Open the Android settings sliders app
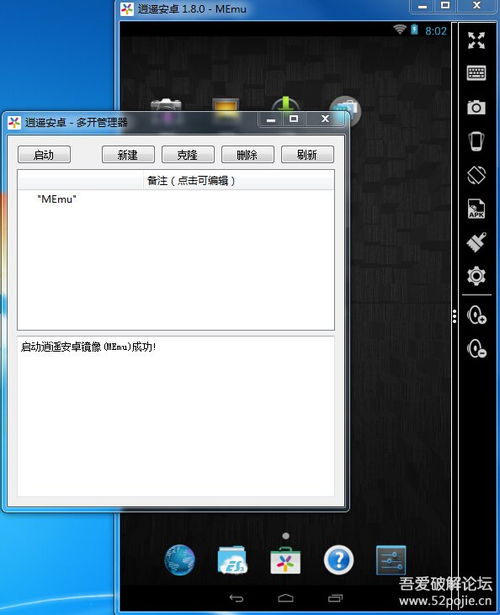500x615 pixels. coord(391,560)
